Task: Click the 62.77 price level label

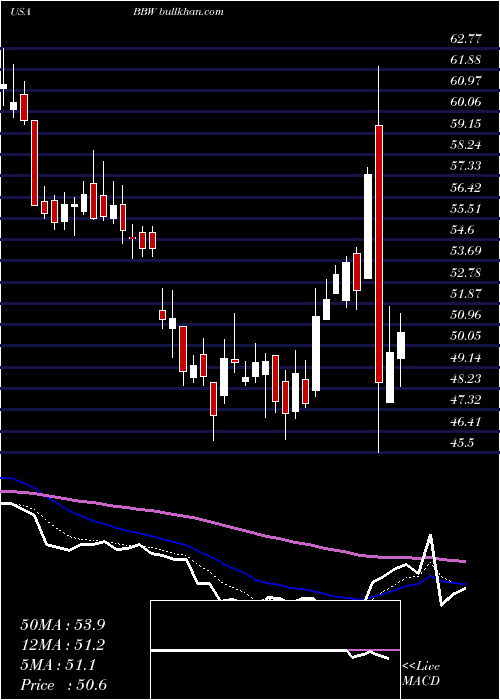Action: click(x=466, y=38)
